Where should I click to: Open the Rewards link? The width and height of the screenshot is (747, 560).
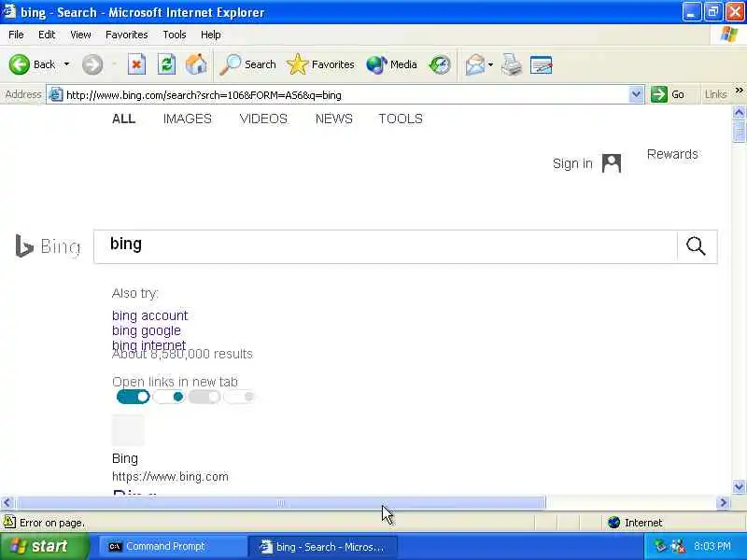tap(672, 154)
